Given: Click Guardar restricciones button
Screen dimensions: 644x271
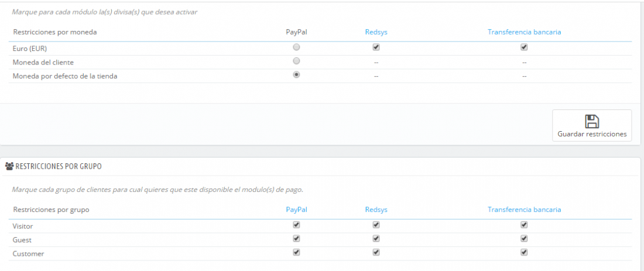Looking at the screenshot, I should click(x=592, y=125).
